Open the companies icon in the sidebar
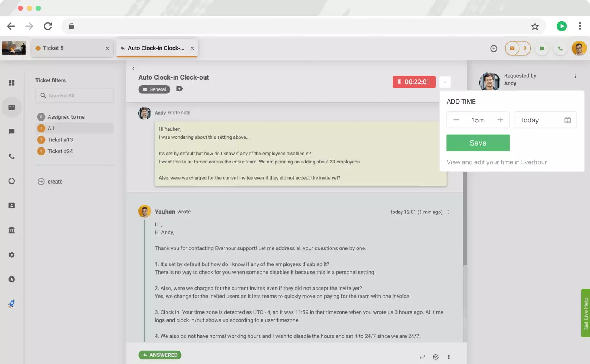This screenshot has width=590, height=364. [12, 230]
